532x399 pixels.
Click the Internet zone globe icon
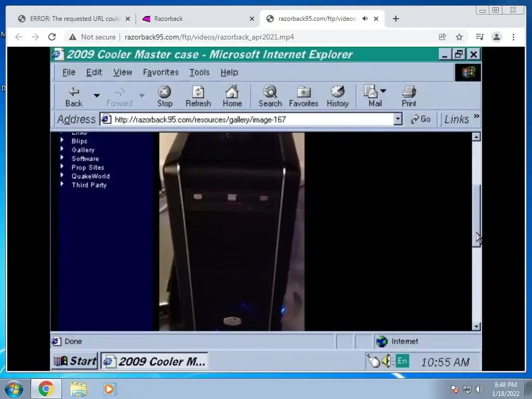tap(382, 341)
